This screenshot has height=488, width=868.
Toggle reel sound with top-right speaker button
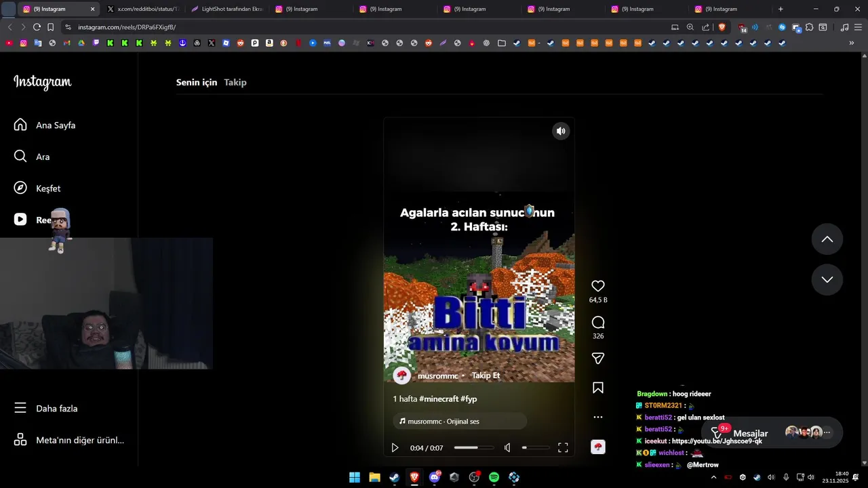click(561, 131)
